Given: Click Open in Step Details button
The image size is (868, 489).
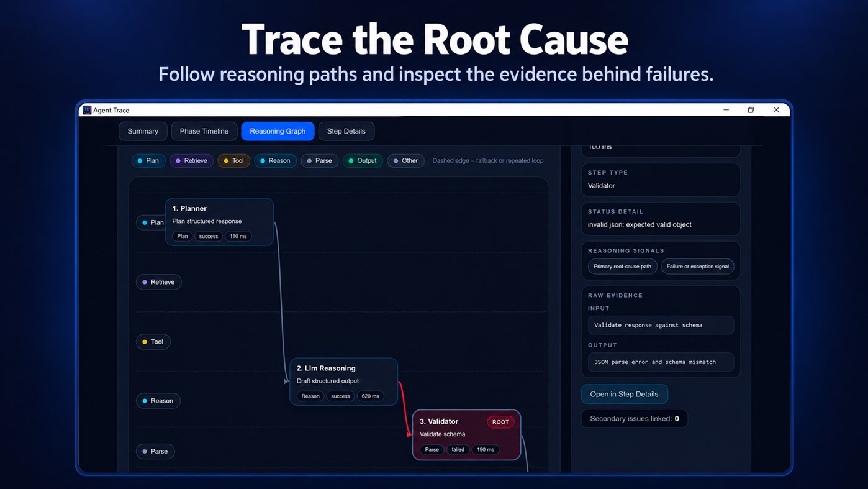Looking at the screenshot, I should click(624, 394).
